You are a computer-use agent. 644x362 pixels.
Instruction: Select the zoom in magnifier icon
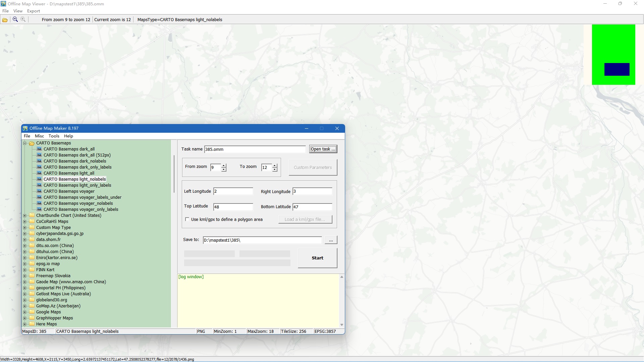tap(23, 19)
